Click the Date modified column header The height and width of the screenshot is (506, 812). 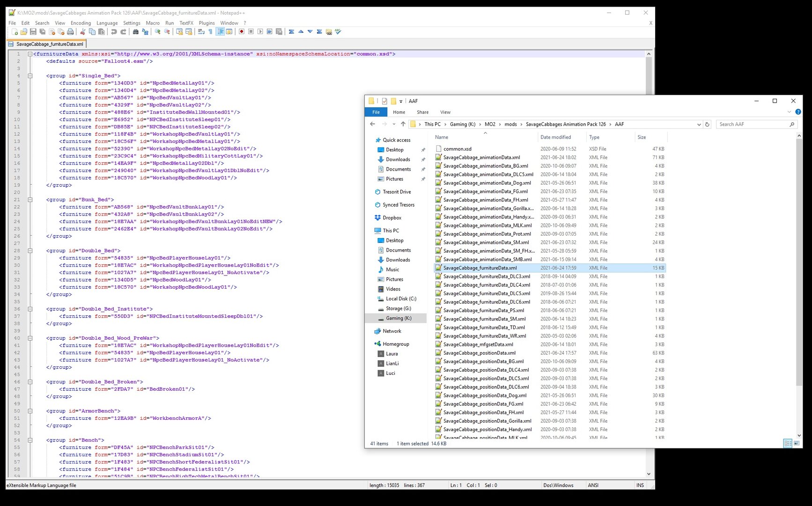click(555, 137)
